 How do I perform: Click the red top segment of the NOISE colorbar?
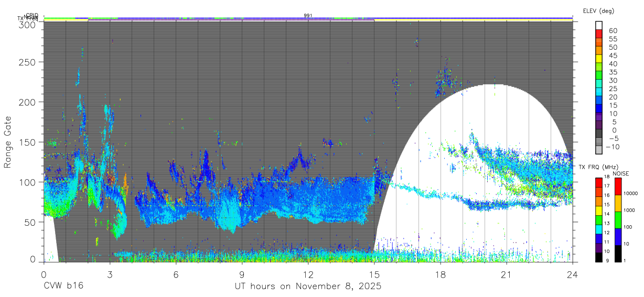618,186
